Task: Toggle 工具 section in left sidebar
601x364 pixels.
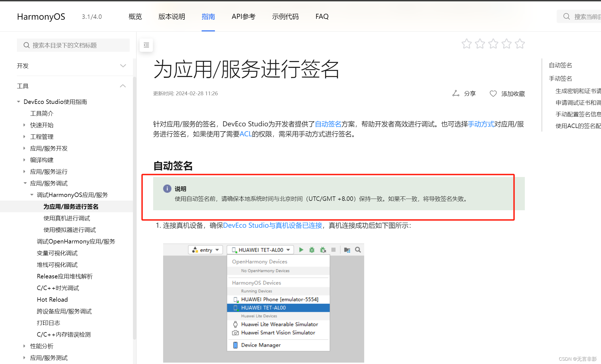Action: tap(123, 85)
